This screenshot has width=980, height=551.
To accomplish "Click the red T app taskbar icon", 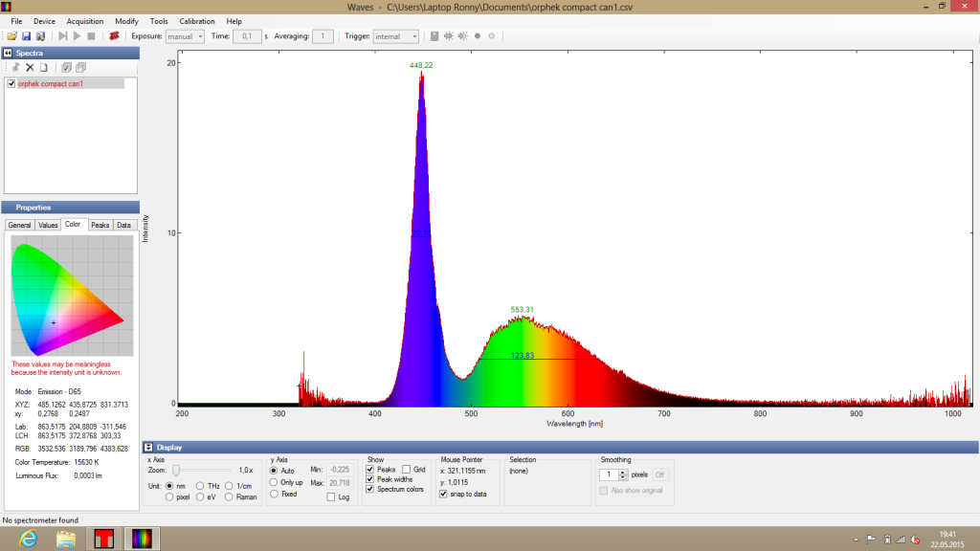I will point(103,539).
